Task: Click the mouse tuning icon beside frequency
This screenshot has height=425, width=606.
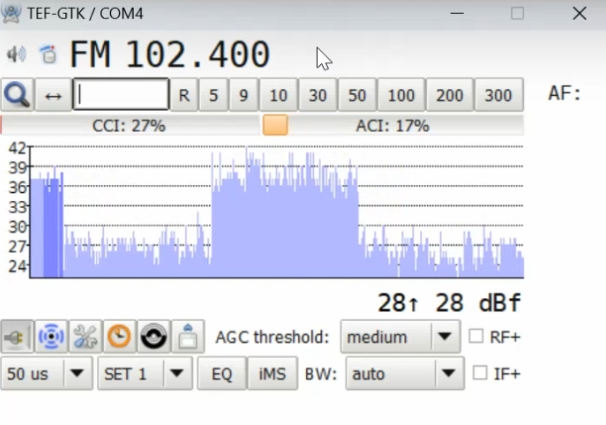Action: coord(48,54)
